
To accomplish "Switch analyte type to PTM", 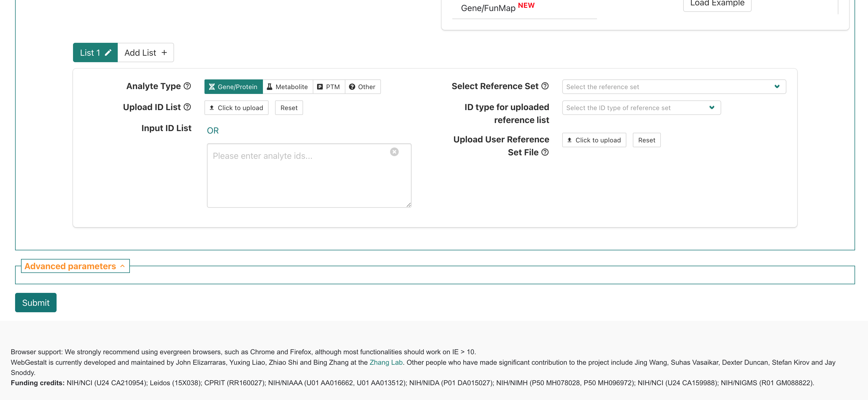I will [x=329, y=86].
